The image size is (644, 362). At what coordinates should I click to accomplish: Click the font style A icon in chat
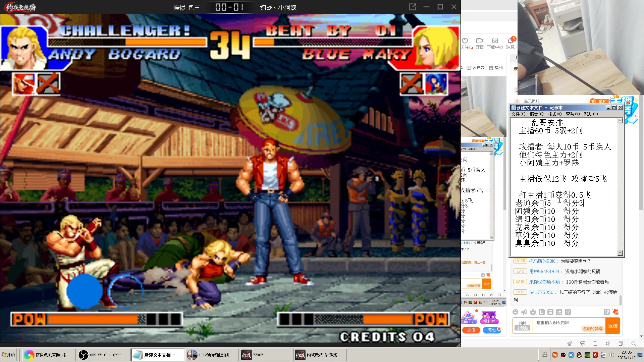point(533,312)
